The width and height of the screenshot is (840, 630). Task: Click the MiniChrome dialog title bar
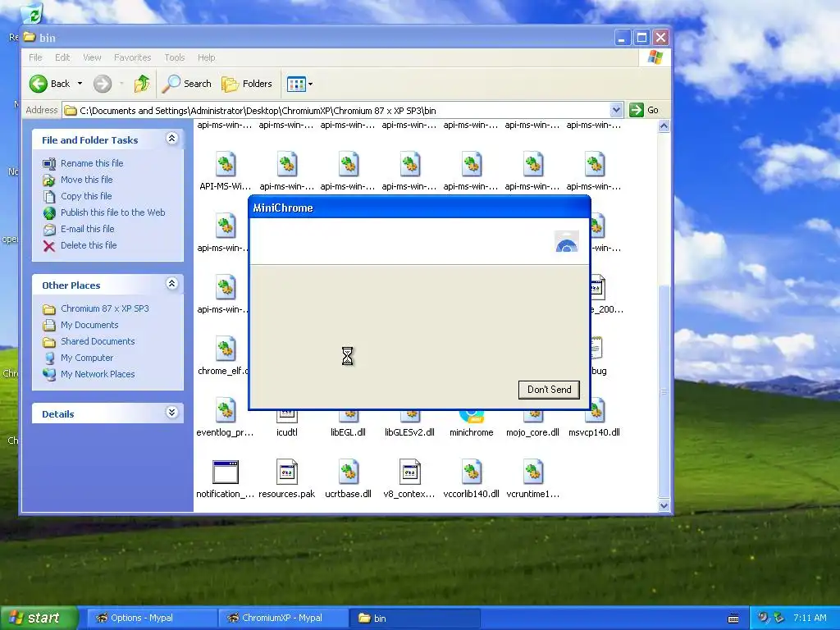click(x=419, y=208)
